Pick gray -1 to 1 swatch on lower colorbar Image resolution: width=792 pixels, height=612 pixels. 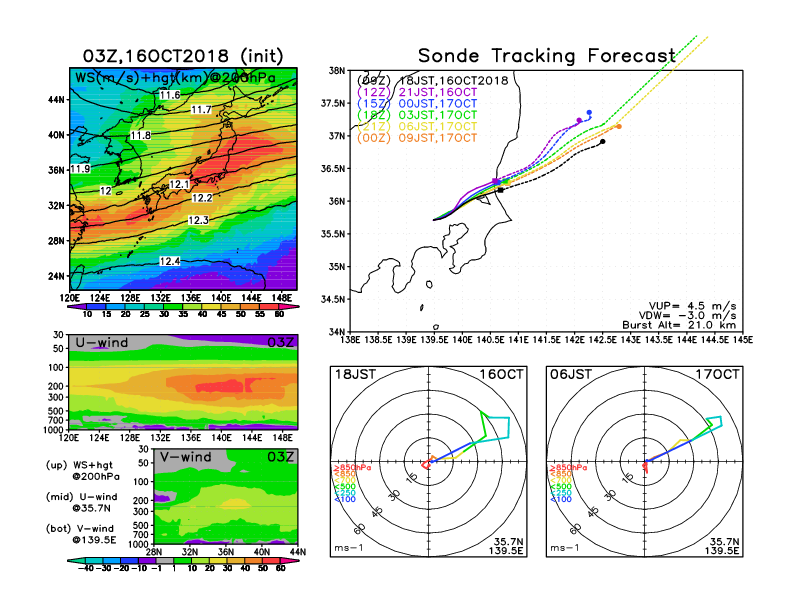tap(165, 560)
